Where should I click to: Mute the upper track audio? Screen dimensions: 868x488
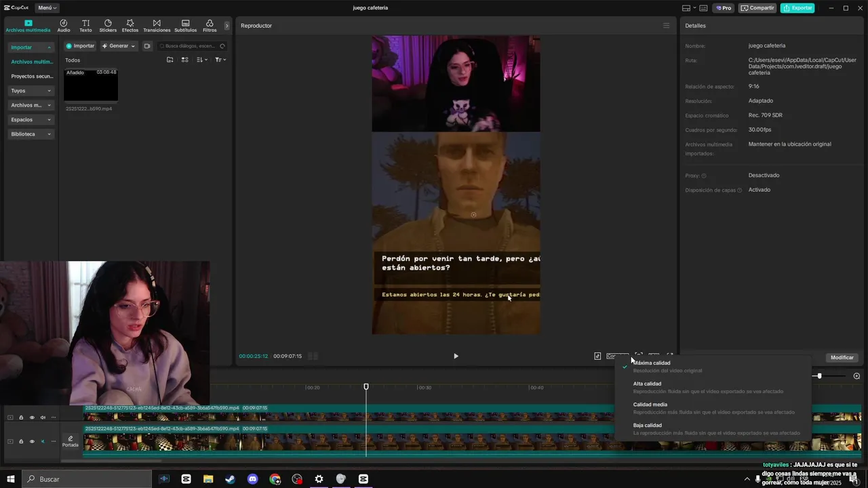pyautogui.click(x=43, y=418)
